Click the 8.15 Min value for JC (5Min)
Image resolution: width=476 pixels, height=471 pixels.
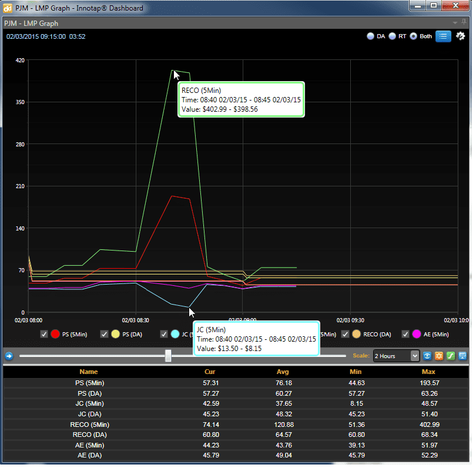(357, 403)
